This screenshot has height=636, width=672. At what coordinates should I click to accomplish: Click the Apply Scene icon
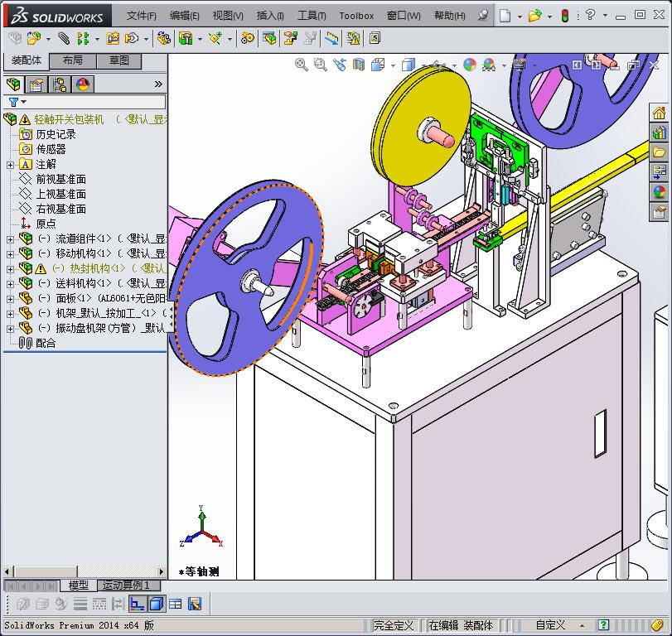(489, 65)
